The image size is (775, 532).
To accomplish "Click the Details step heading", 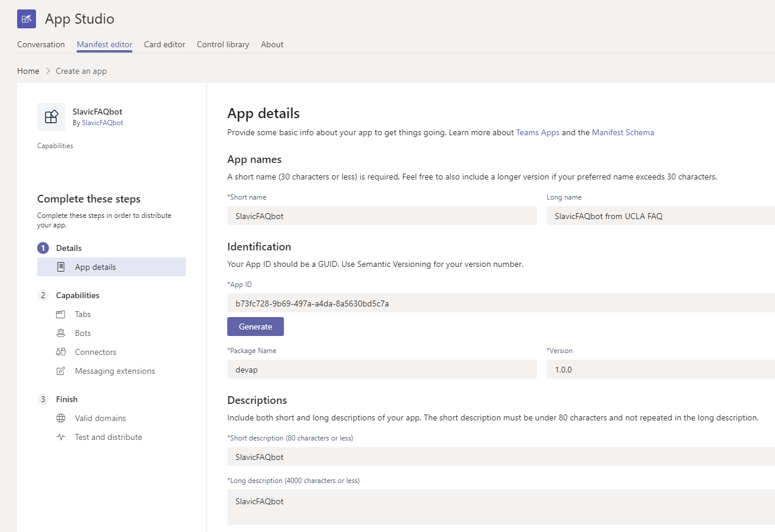I will 69,248.
